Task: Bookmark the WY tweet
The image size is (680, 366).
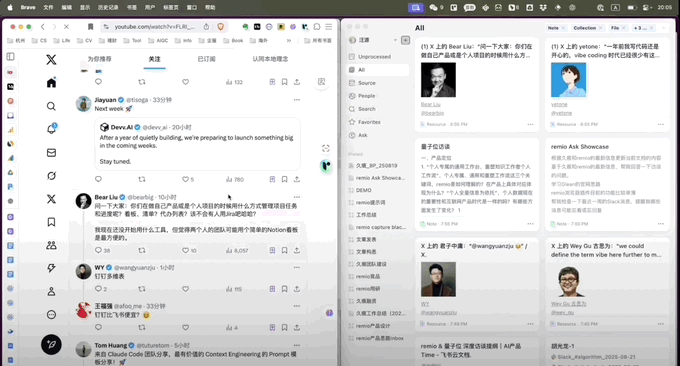Action: click(x=284, y=289)
